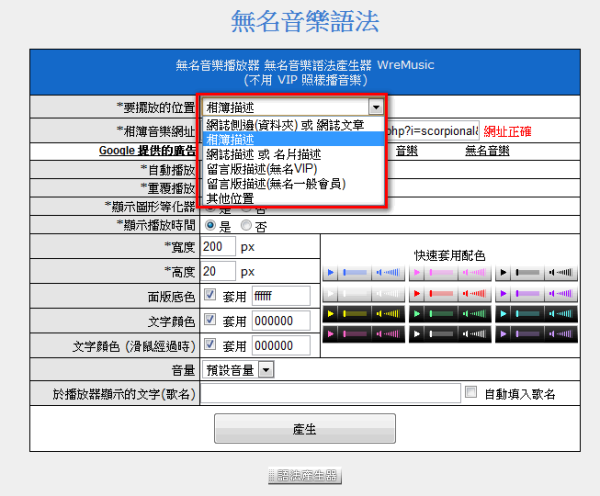Image resolution: width=600 pixels, height=496 pixels.
Task: Apply the cyan-on-black player skin
Action: [536, 314]
